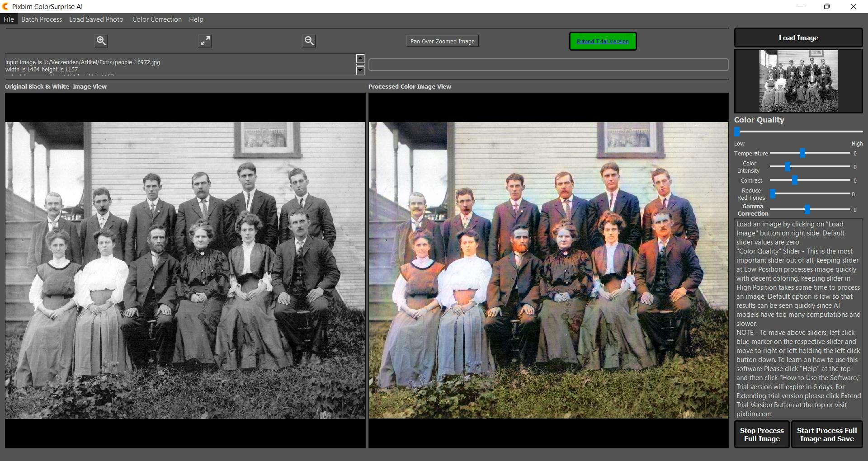Viewport: 868px width, 461px height.
Task: Click the Temperature value 0
Action: coord(855,154)
